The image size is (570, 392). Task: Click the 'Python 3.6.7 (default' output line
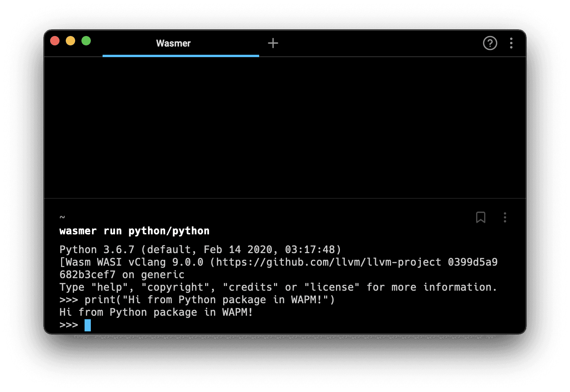click(200, 250)
